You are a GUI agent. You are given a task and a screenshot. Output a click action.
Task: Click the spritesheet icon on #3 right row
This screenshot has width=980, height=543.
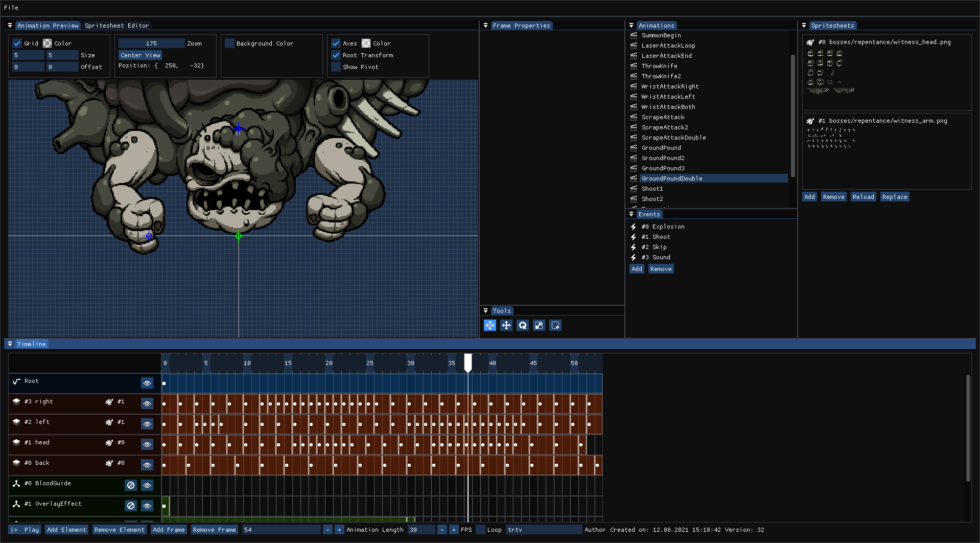[109, 402]
